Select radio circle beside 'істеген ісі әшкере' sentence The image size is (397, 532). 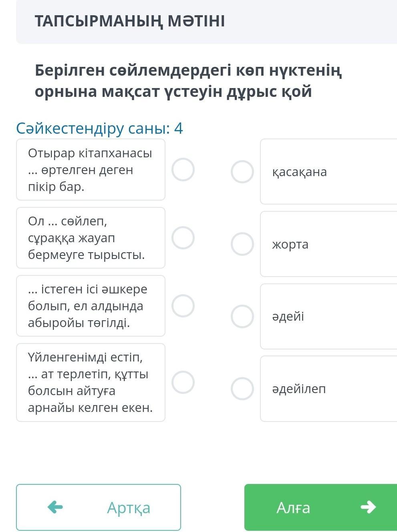[183, 306]
